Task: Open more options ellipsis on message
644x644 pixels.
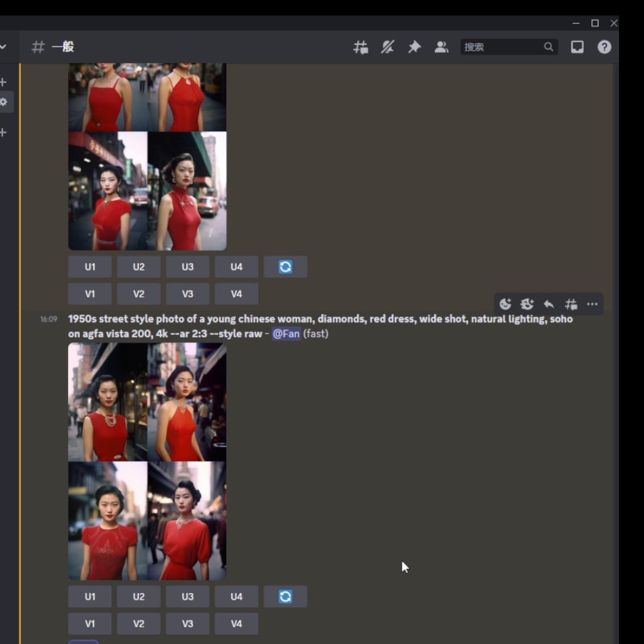Action: [592, 304]
